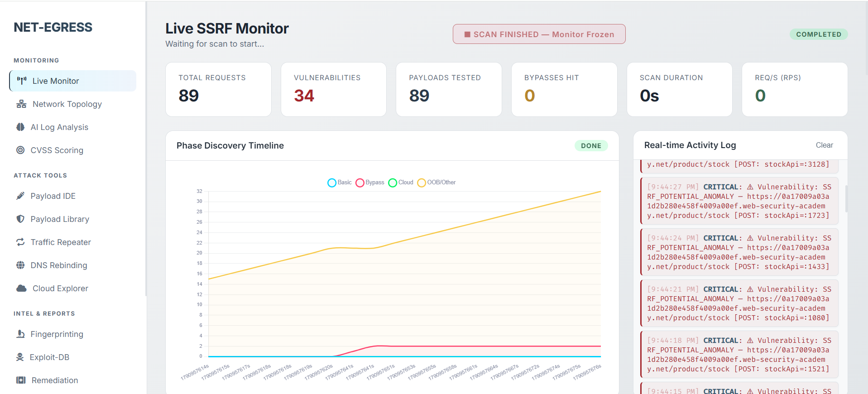Image resolution: width=868 pixels, height=394 pixels.
Task: Click the Phase Discovery Timeline title
Action: pyautogui.click(x=230, y=146)
